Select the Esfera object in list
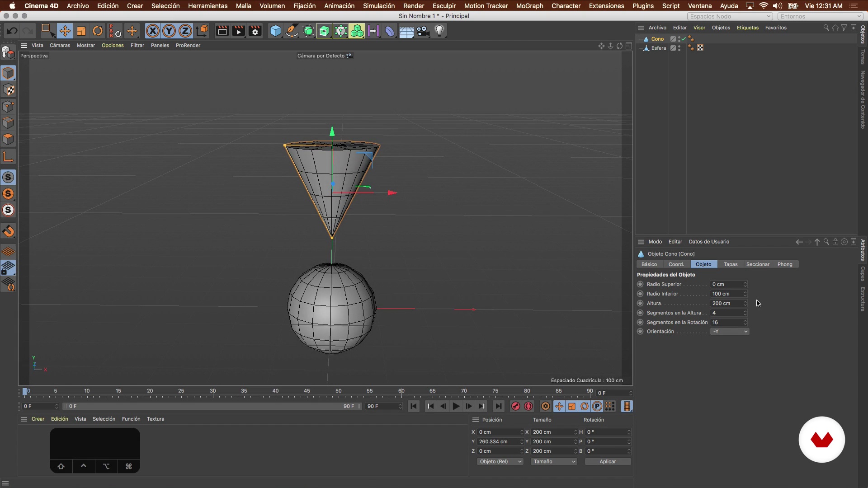 (658, 48)
